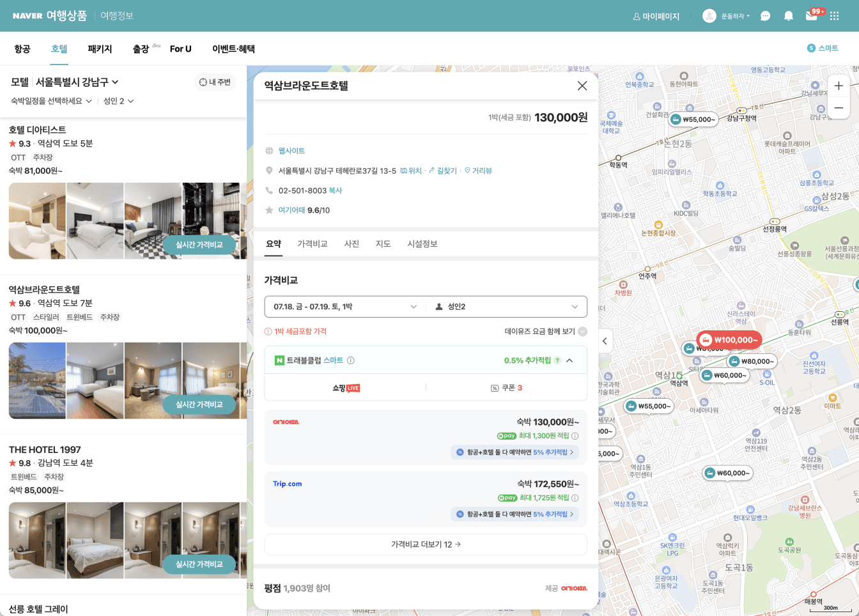
Task: Collapse the detail panel with left arrow
Action: click(x=605, y=341)
